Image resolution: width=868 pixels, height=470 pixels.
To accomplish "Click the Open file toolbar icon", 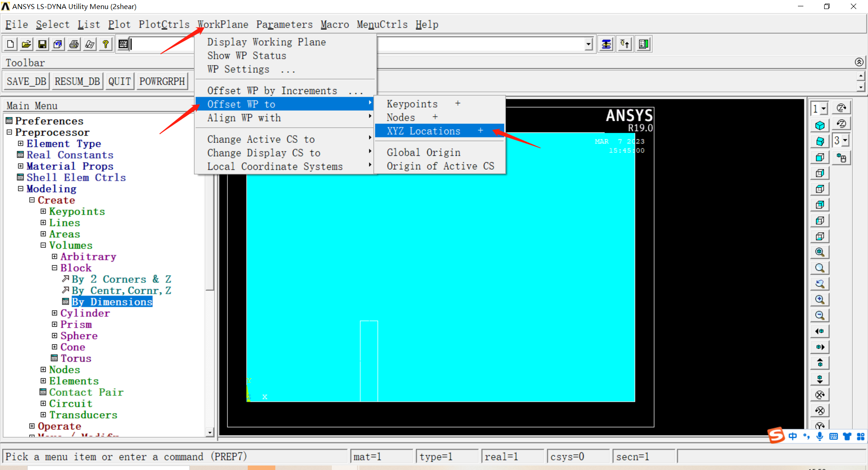I will pyautogui.click(x=26, y=44).
